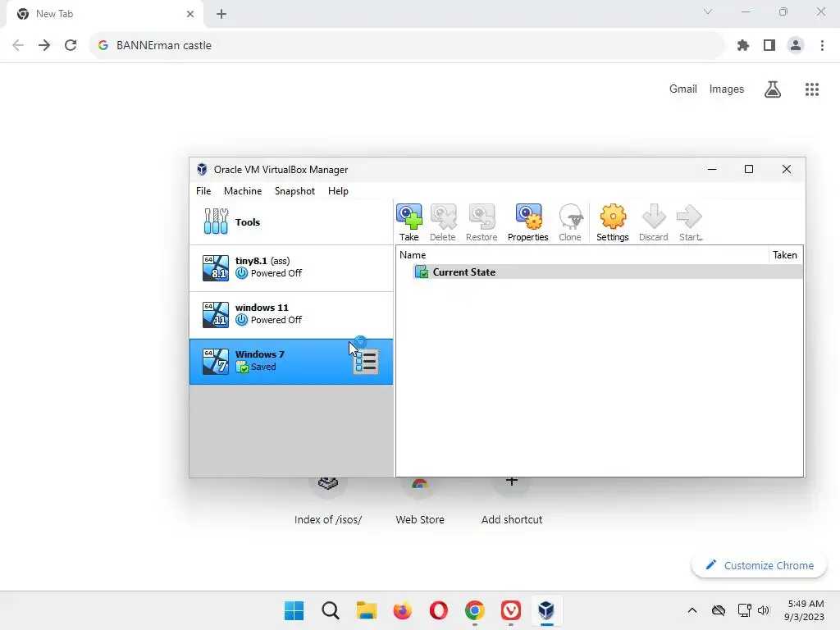
Task: Show hidden system tray icons
Action: (692, 610)
